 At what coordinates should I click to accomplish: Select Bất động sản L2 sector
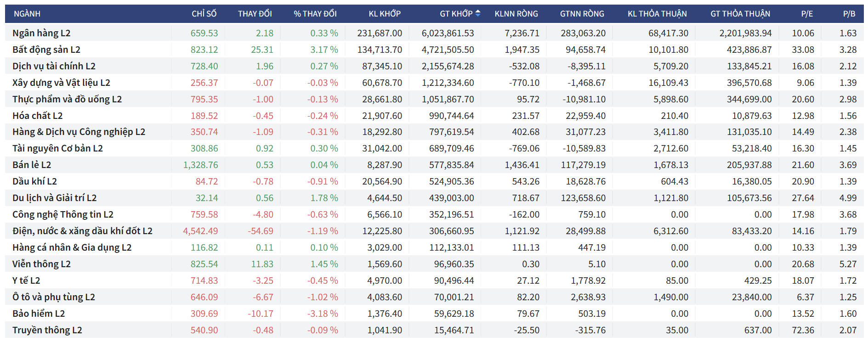click(46, 50)
